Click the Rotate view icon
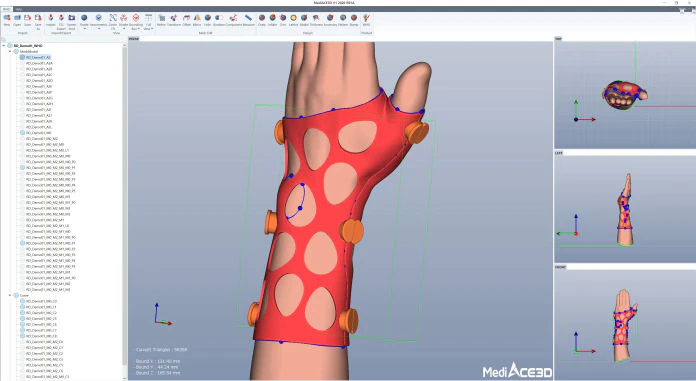This screenshot has width=696, height=381. click(x=124, y=18)
